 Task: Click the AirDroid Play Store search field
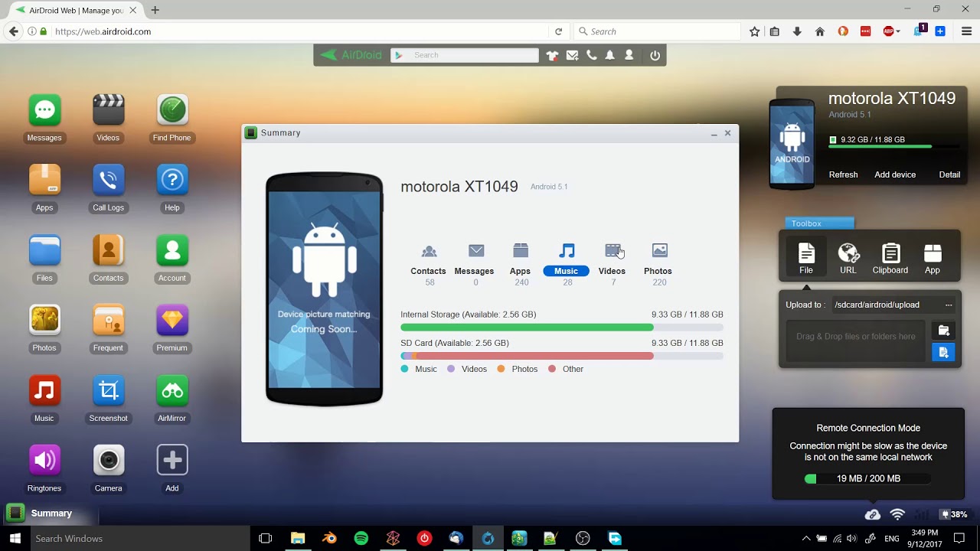pyautogui.click(x=465, y=55)
